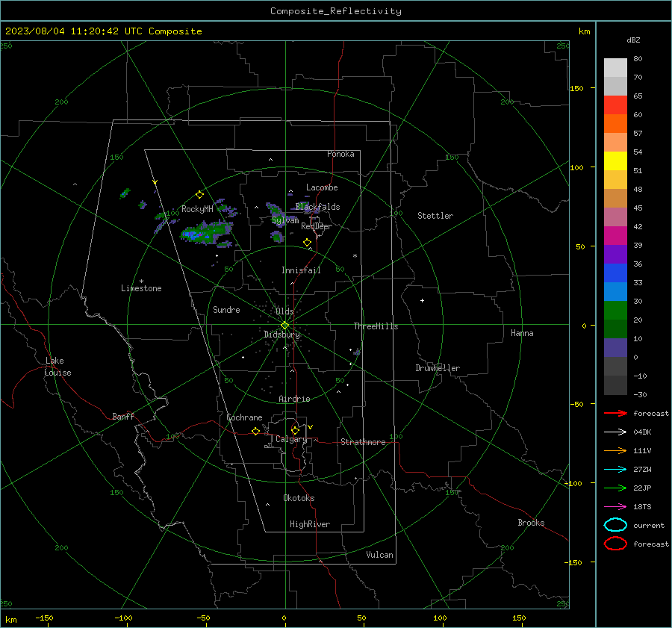Click the Calgary city label
Viewport: 672px width, 628px height.
click(x=291, y=439)
